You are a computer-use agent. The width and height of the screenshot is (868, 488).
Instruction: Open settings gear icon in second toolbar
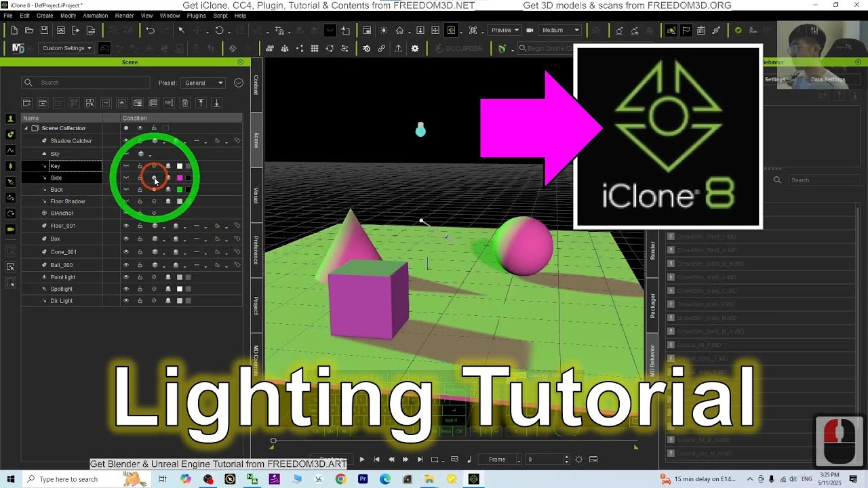[x=415, y=48]
